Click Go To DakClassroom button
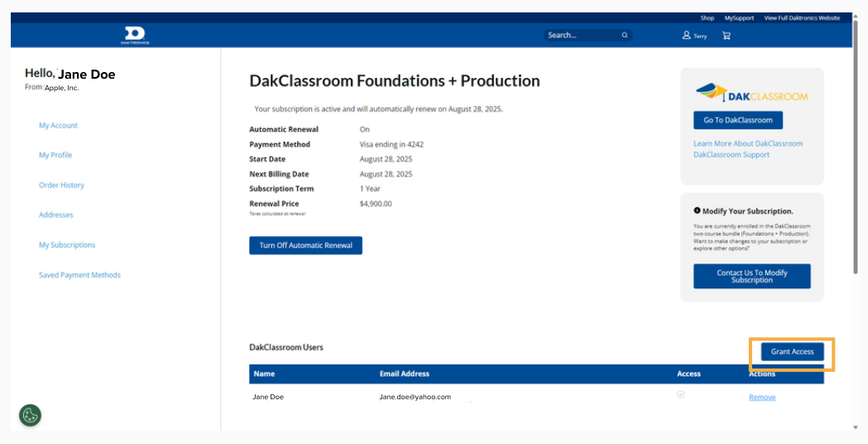This screenshot has width=868, height=444. 737,120
